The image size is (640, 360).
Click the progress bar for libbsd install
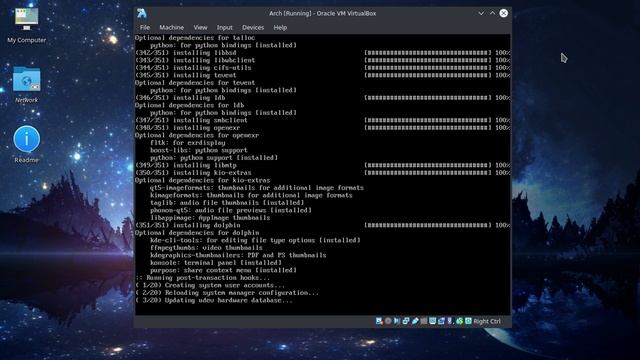427,53
